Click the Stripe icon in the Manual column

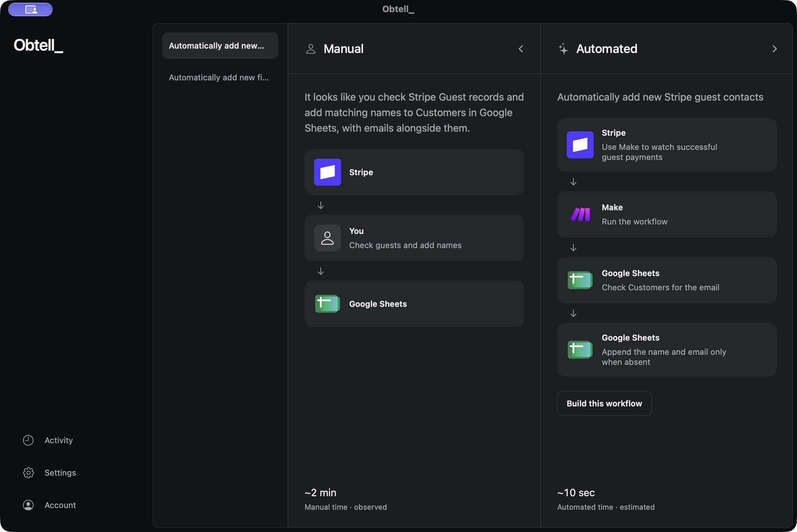click(327, 172)
